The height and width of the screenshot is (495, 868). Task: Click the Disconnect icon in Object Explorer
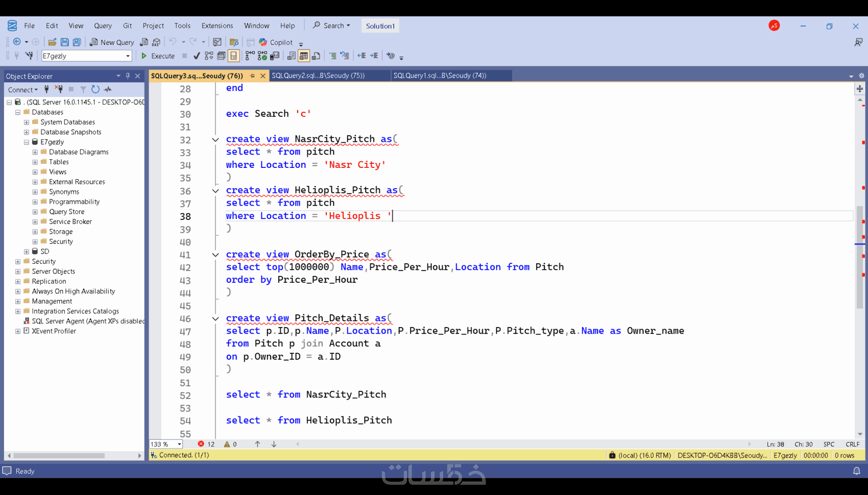[x=59, y=89]
